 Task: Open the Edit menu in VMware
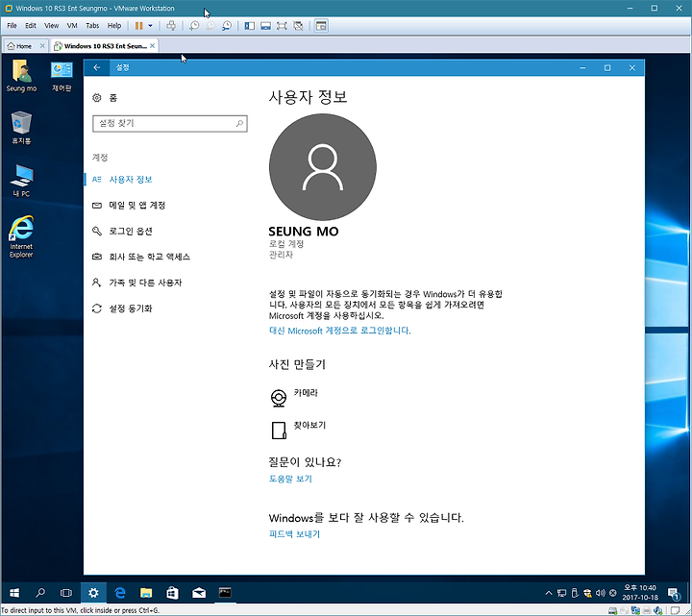click(x=31, y=26)
